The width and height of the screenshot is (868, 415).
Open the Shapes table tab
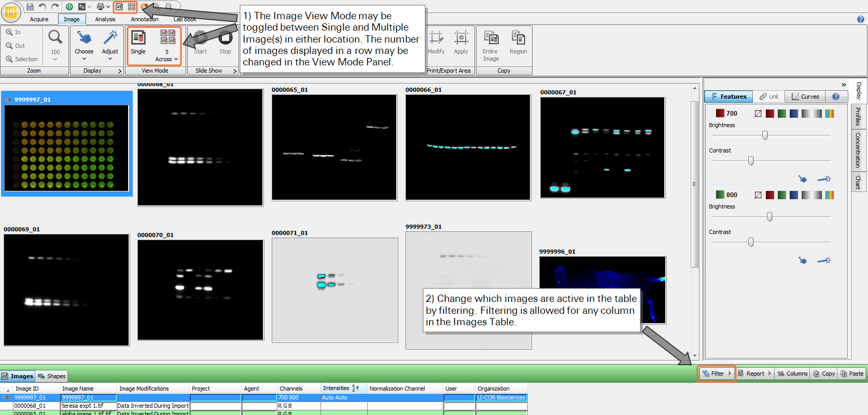click(52, 376)
